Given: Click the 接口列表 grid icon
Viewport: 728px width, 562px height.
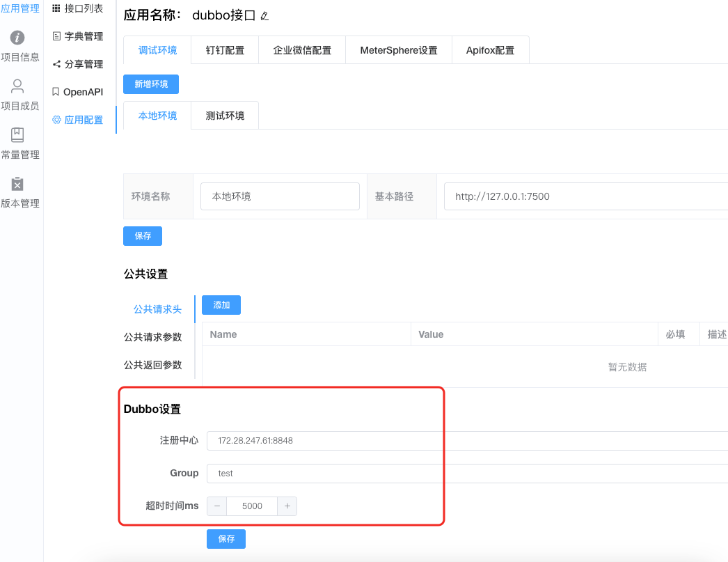Looking at the screenshot, I should pos(56,8).
